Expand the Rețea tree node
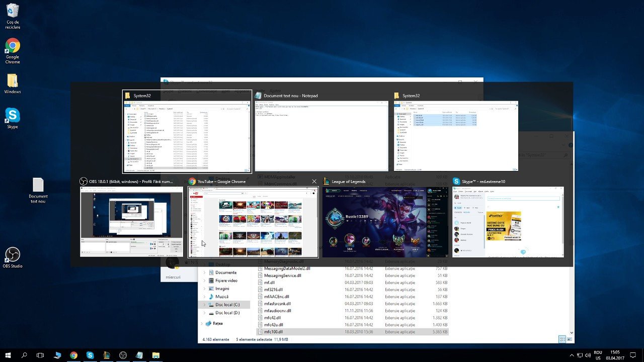 [x=202, y=323]
